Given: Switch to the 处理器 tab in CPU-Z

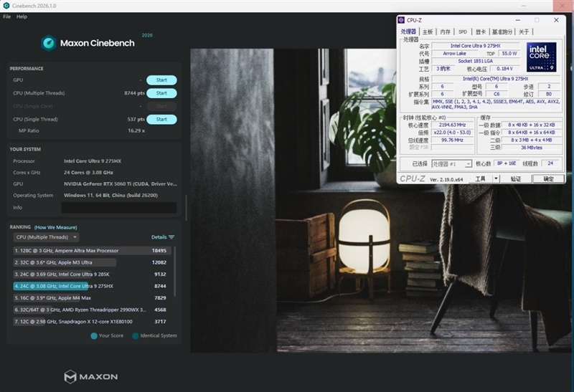Looking at the screenshot, I should click(x=408, y=32).
